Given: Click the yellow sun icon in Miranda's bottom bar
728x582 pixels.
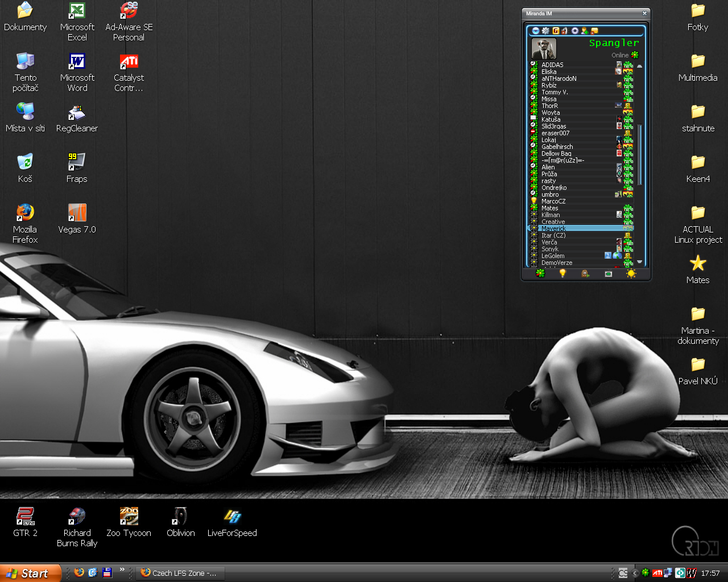Looking at the screenshot, I should [x=631, y=273].
